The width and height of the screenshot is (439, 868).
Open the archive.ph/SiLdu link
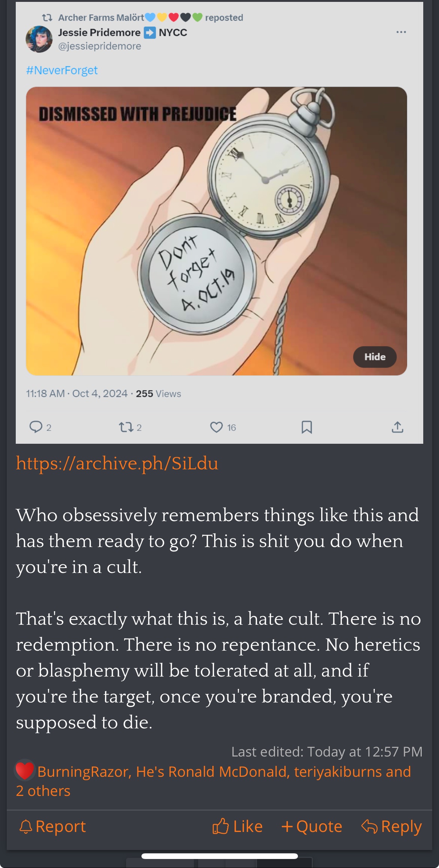pyautogui.click(x=117, y=463)
